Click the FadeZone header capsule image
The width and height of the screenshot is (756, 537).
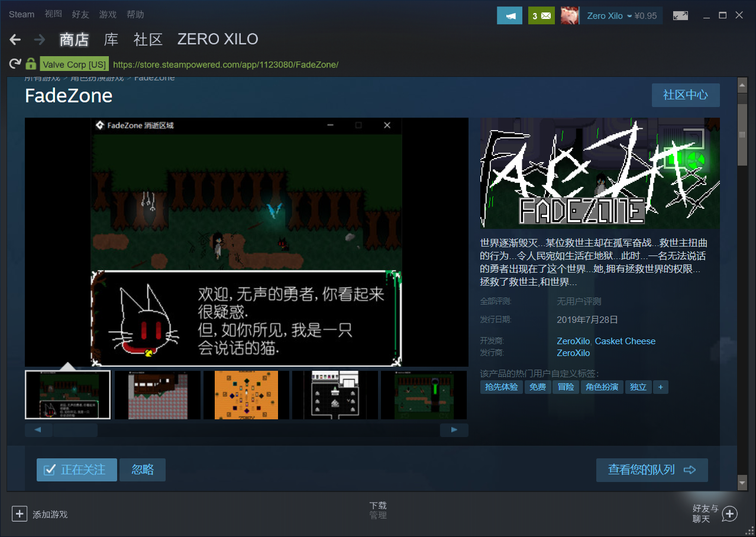(x=600, y=173)
